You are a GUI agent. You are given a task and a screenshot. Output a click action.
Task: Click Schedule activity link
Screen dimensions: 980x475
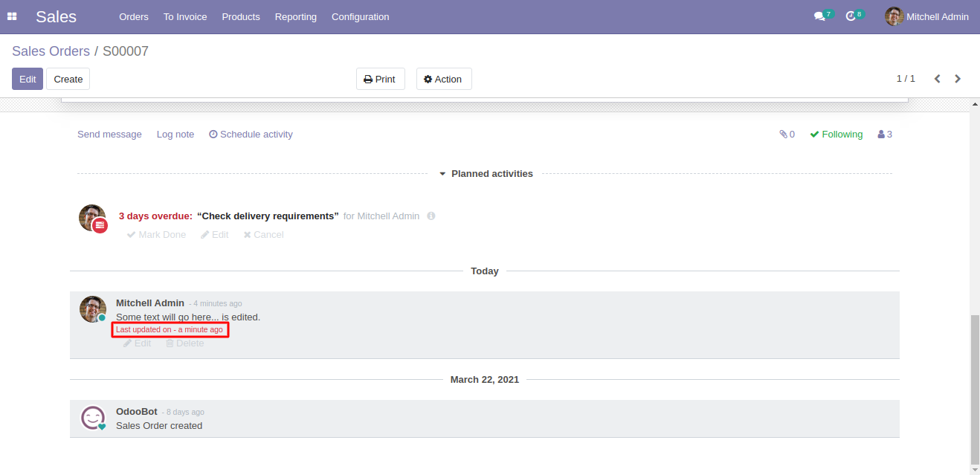point(251,135)
